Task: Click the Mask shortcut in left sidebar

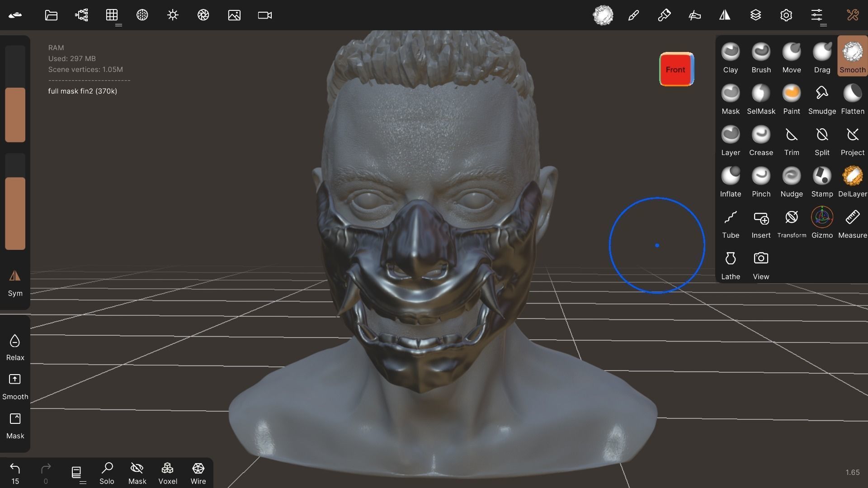Action: click(x=15, y=426)
